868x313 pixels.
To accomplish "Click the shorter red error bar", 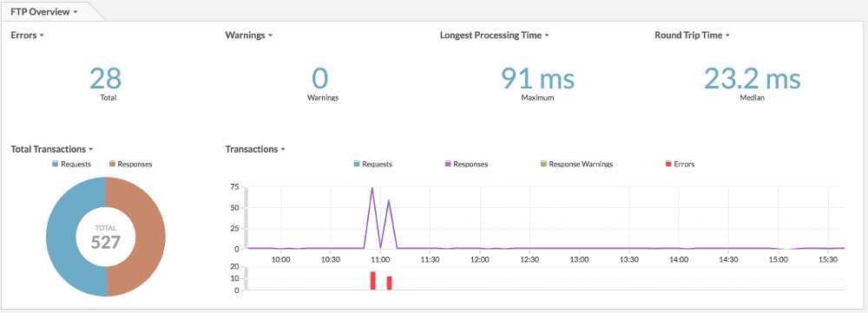I will (389, 283).
